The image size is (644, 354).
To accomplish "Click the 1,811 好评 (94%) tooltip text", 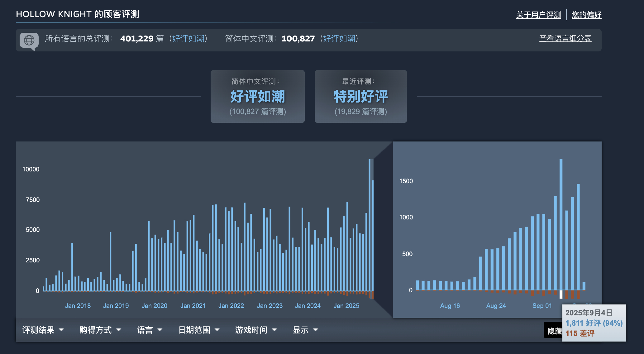I will pos(594,323).
